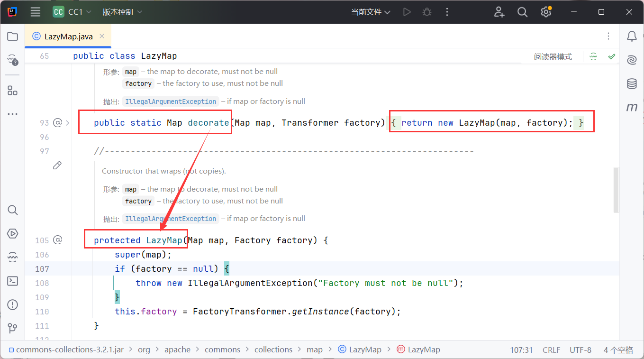Select the LazyMap.java editor tab
The image size is (644, 359).
pyautogui.click(x=68, y=37)
